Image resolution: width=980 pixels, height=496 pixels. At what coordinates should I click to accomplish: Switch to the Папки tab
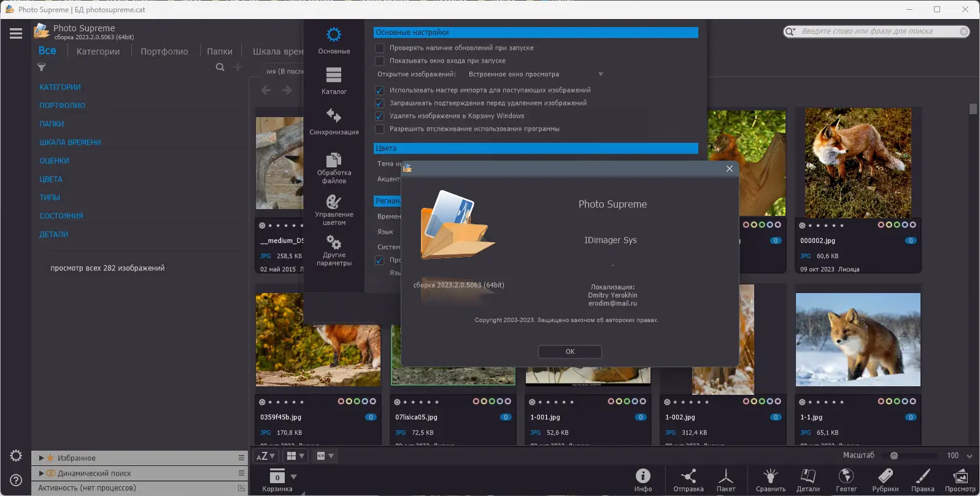[220, 52]
